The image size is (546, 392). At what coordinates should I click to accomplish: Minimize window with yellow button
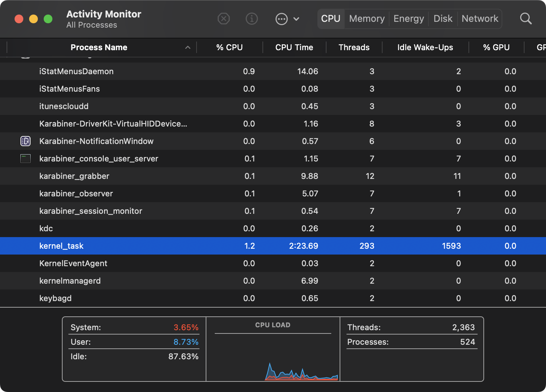[33, 19]
